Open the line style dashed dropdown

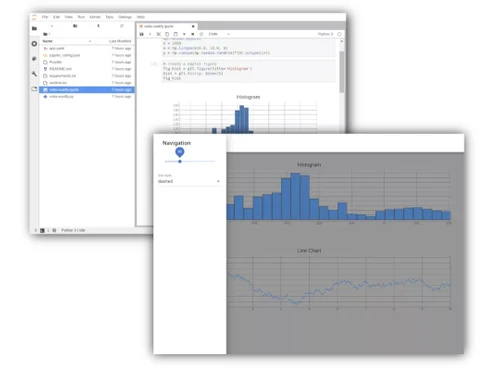tap(189, 181)
